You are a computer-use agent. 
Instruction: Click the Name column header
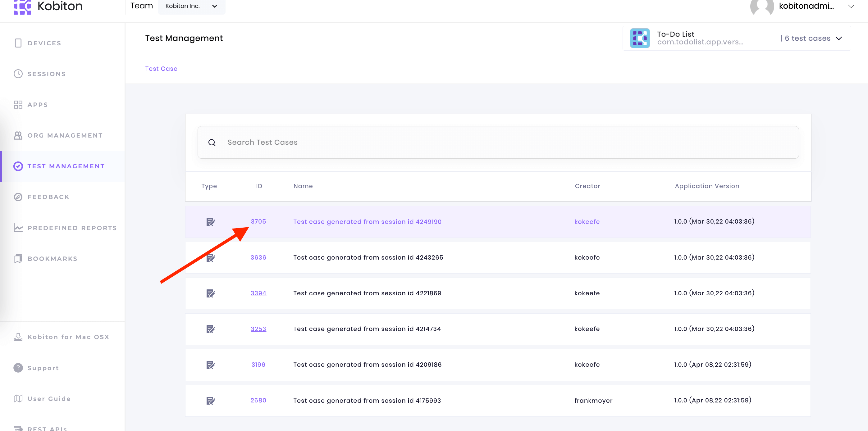pyautogui.click(x=303, y=186)
